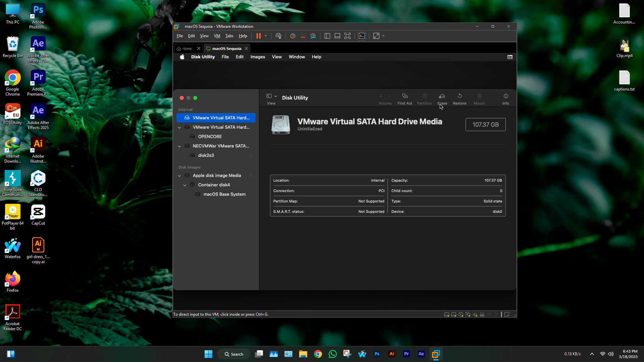Collapse the NECVMWar VMware SATA disk tree
This screenshot has width=644, height=362.
(179, 146)
